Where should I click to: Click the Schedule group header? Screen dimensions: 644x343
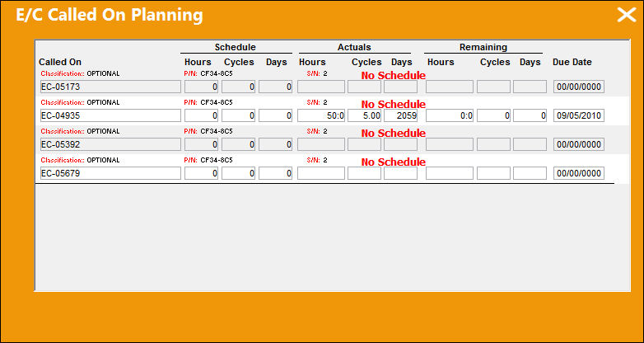click(235, 47)
